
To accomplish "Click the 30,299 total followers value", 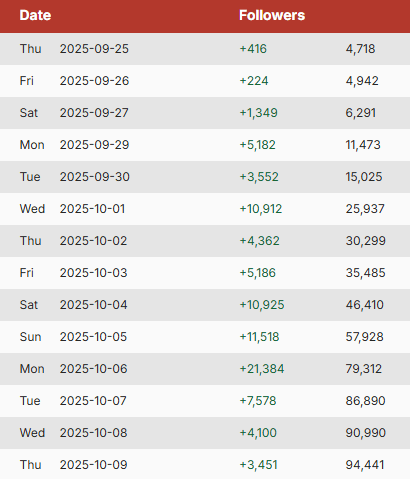I will tap(365, 241).
